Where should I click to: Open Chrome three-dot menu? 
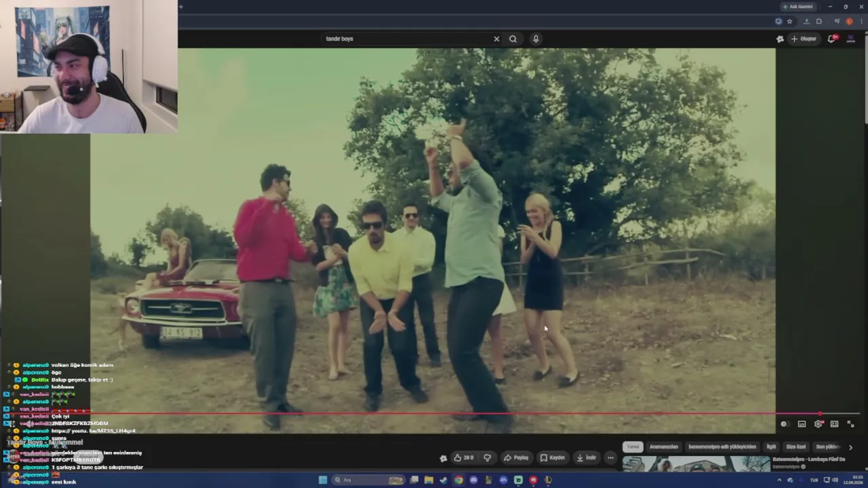point(860,21)
